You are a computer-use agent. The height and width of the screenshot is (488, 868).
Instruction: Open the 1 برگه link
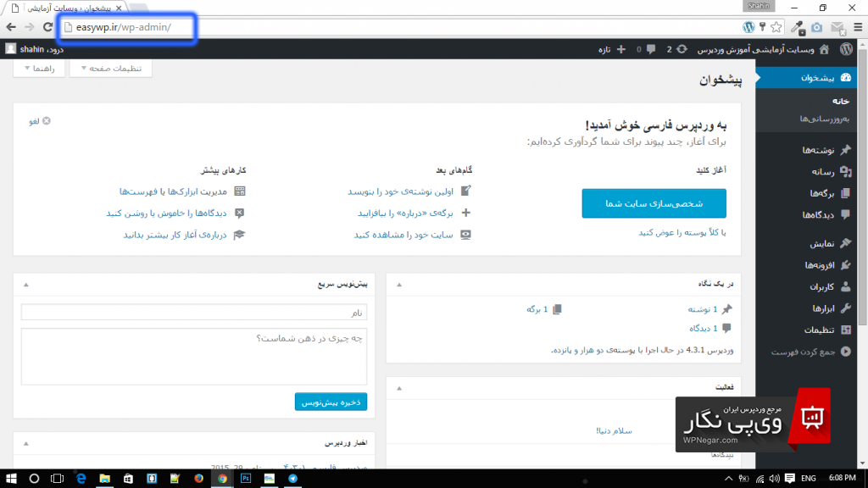(x=537, y=309)
